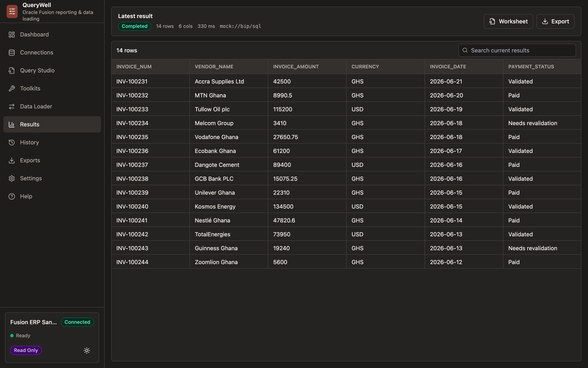Image resolution: width=588 pixels, height=368 pixels.
Task: Click amount 47820.6 cell
Action: coord(307,220)
